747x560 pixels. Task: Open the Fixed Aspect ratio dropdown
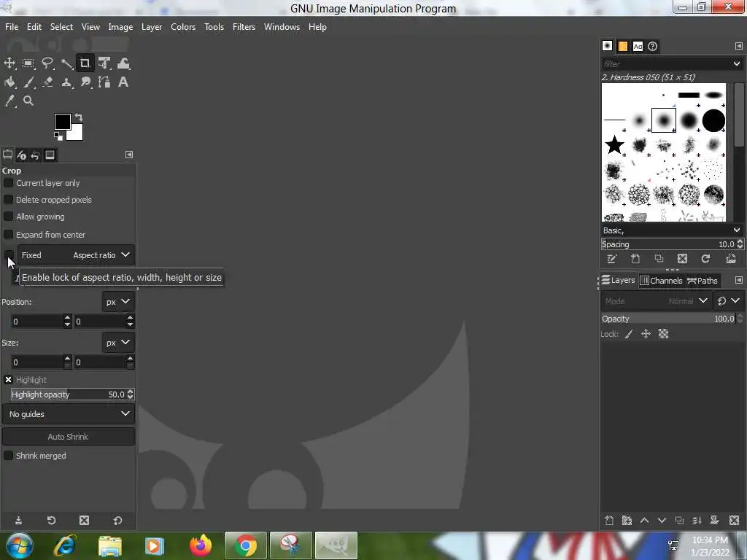76,255
